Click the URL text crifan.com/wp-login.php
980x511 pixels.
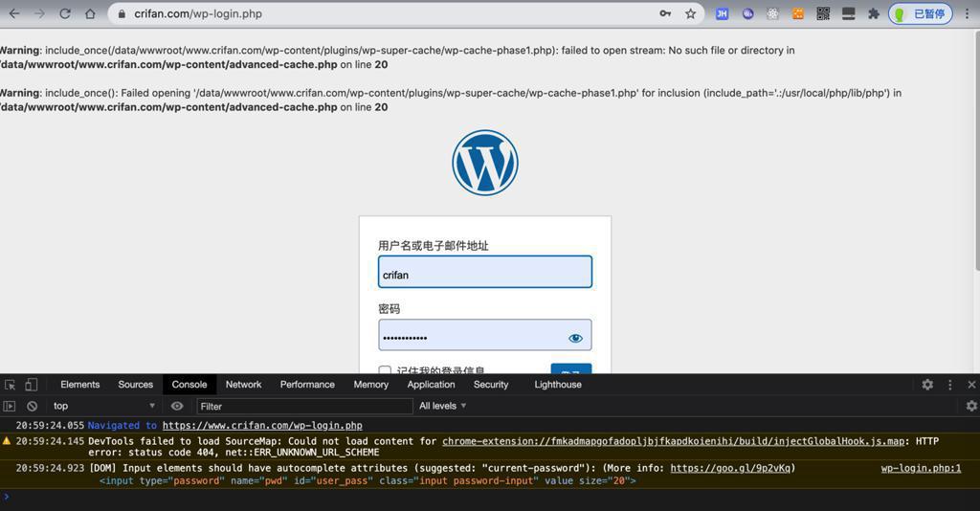[x=197, y=13]
